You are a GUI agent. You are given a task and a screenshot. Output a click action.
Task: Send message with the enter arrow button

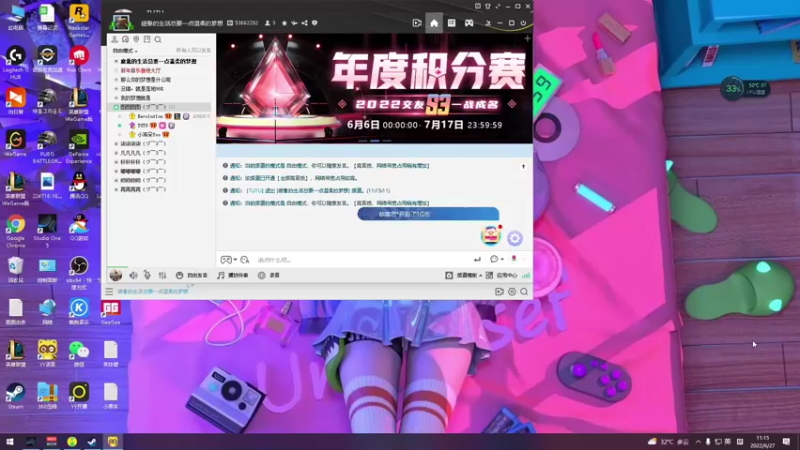(477, 259)
